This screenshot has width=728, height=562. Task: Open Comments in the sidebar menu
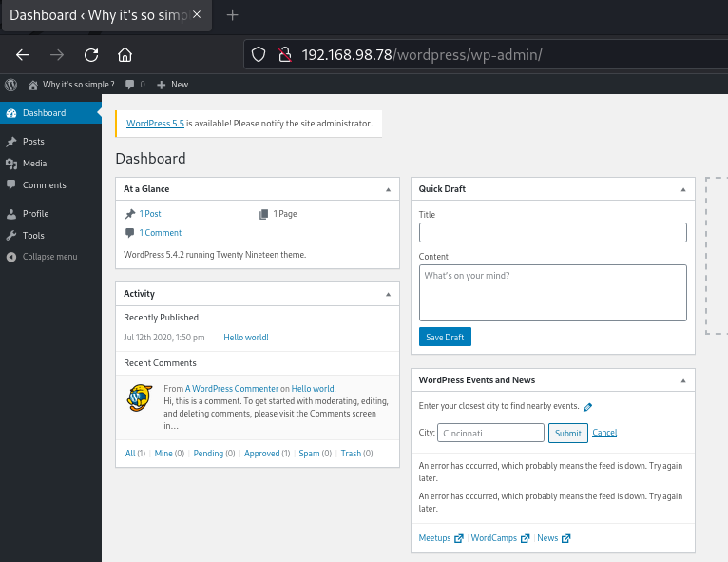point(50,184)
